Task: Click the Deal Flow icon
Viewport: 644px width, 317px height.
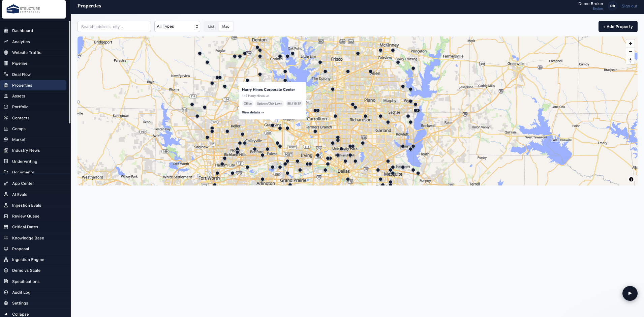Action: (6, 74)
